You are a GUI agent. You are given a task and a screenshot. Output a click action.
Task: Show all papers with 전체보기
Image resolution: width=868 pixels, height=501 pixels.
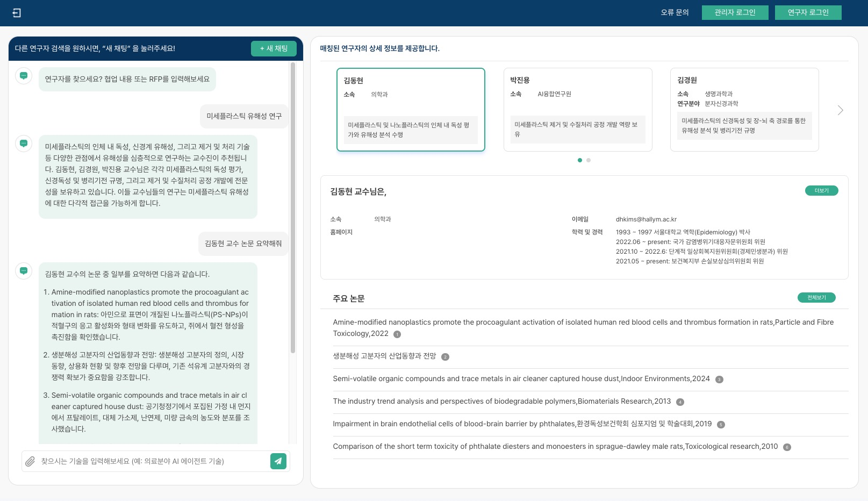tap(816, 298)
